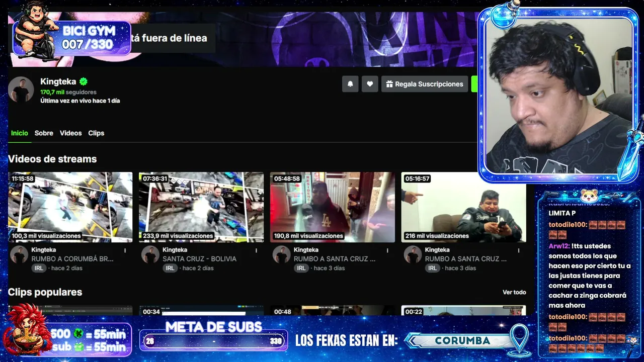
Task: Click the 'LIMITA P' chat message
Action: (562, 213)
